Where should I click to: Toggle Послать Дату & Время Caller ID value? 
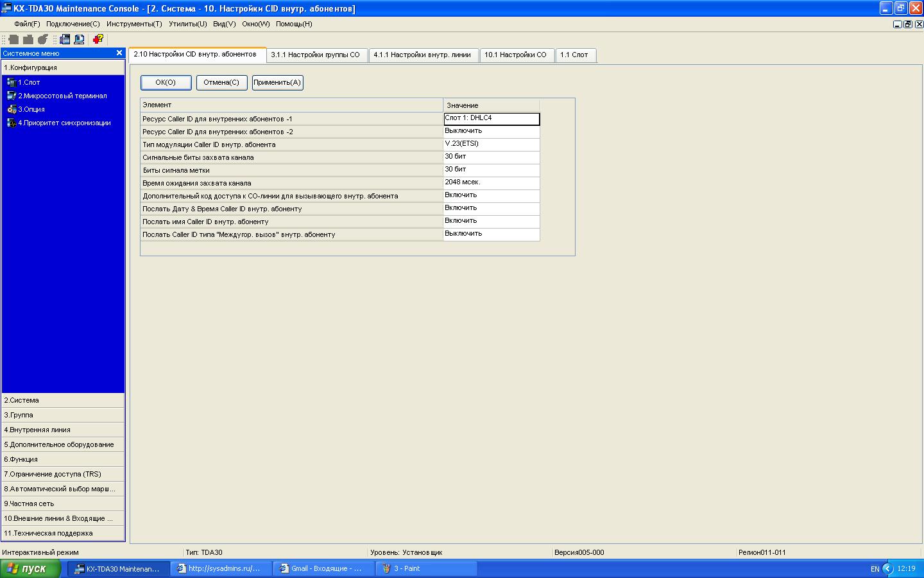[492, 209]
